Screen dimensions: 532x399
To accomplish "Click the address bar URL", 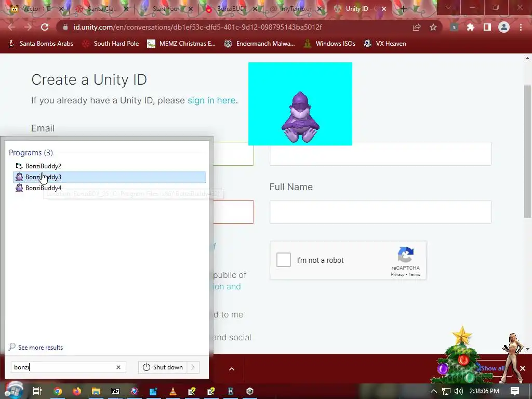I will pos(198,27).
